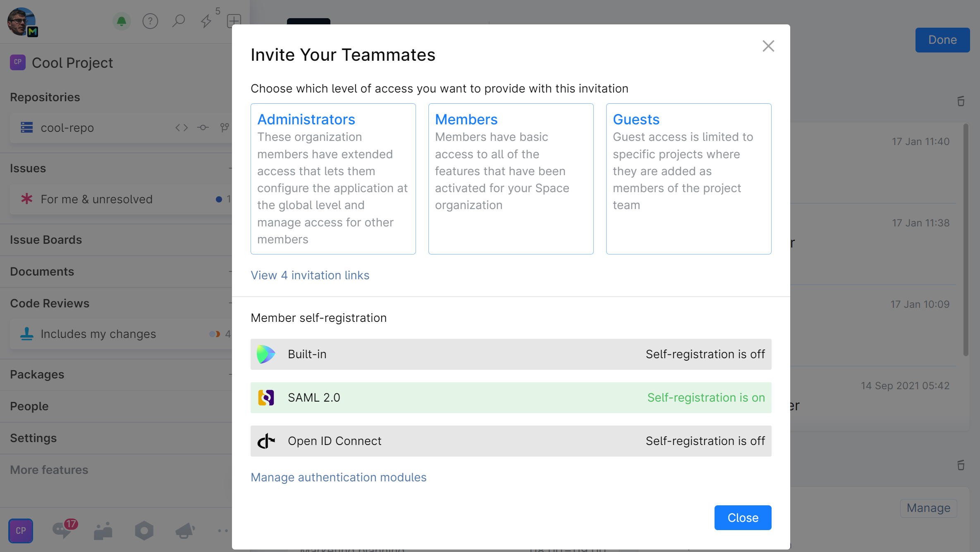Click the SAML 2.0 authentication icon

(x=267, y=397)
